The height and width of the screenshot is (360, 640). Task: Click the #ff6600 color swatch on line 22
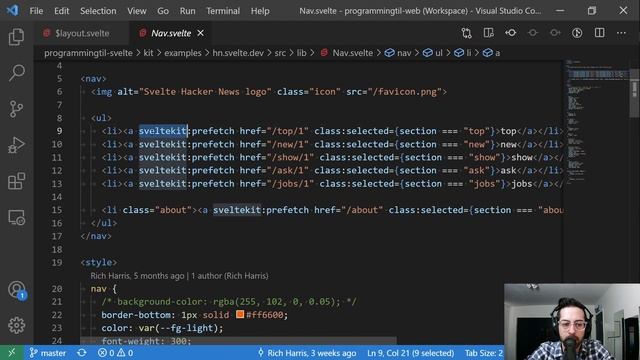point(240,314)
